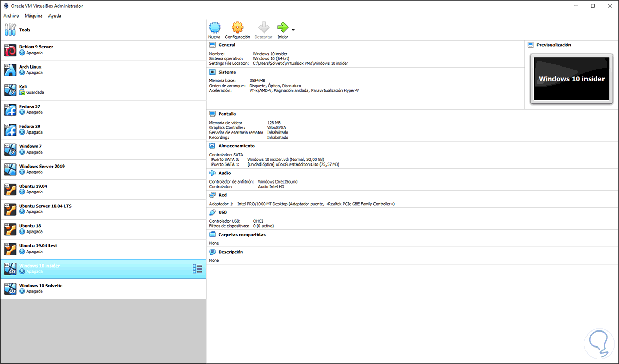The height and width of the screenshot is (364, 619).
Task: Click the General section icon
Action: pyautogui.click(x=213, y=45)
